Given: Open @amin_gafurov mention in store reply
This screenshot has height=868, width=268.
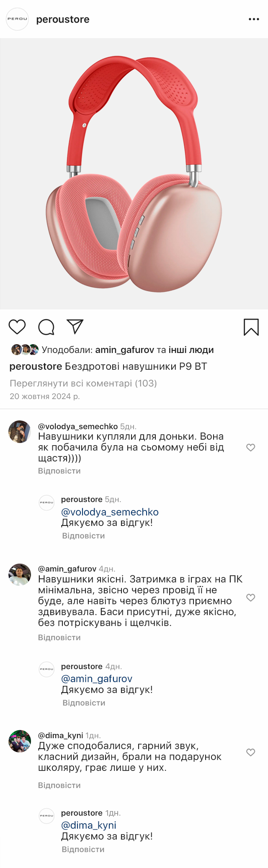Looking at the screenshot, I should 97,678.
